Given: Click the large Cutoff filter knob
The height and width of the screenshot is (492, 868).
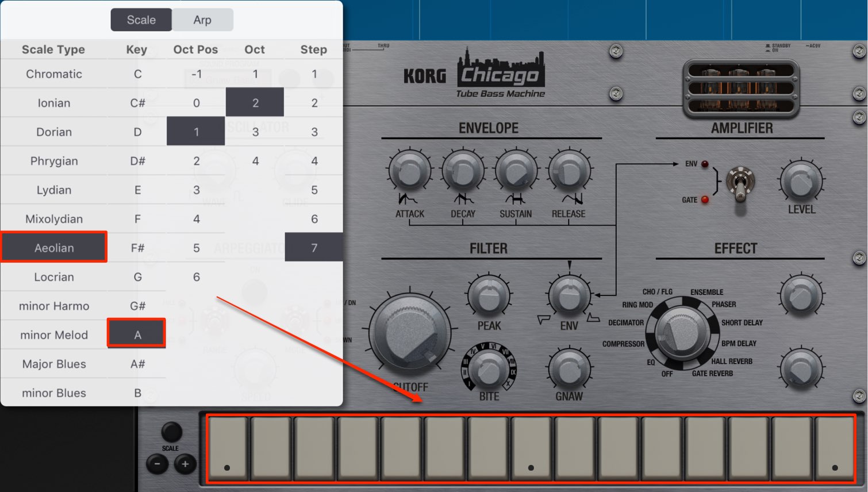Looking at the screenshot, I should (x=410, y=333).
